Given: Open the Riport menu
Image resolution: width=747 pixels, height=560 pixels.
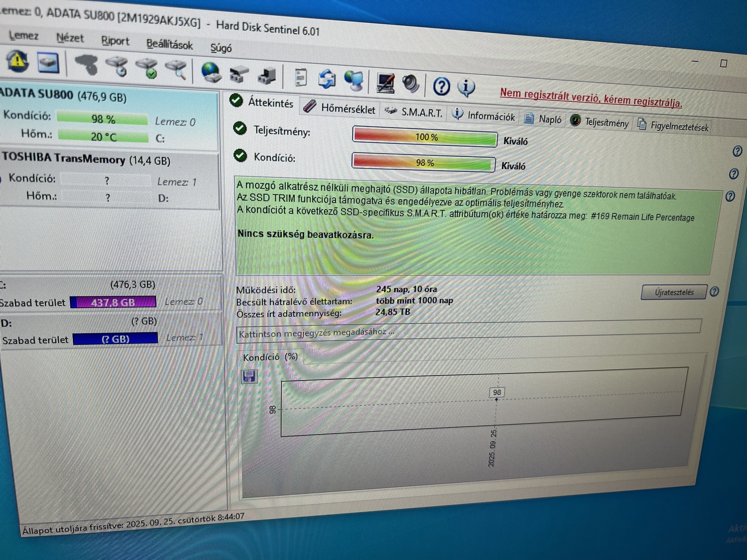Looking at the screenshot, I should pos(115,41).
